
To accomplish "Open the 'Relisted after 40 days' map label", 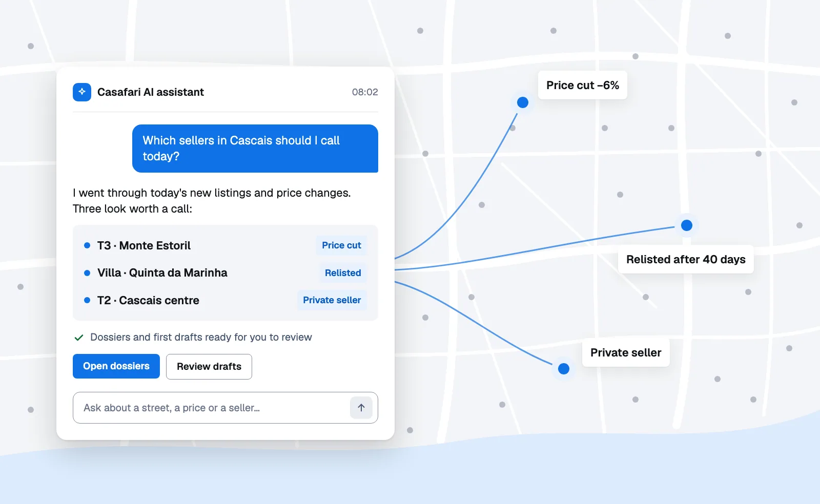I will pos(686,259).
